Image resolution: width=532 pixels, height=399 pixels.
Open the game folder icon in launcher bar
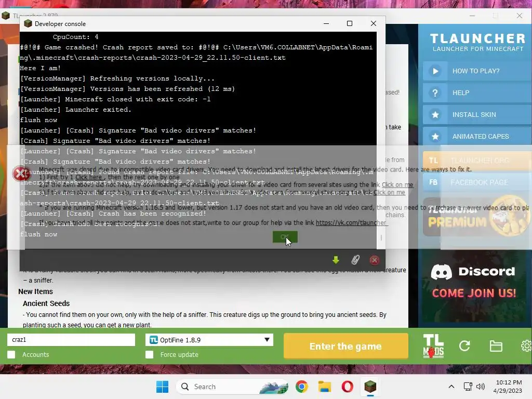click(x=496, y=346)
